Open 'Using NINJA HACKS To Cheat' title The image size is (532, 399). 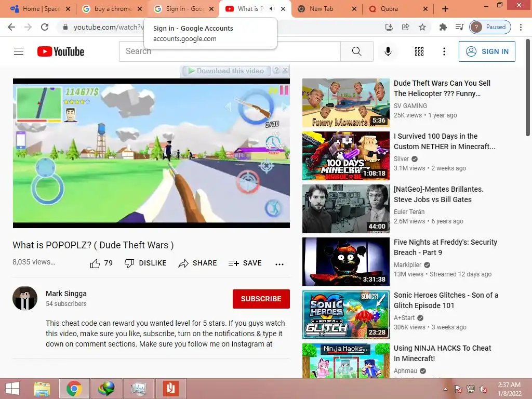[442, 353]
